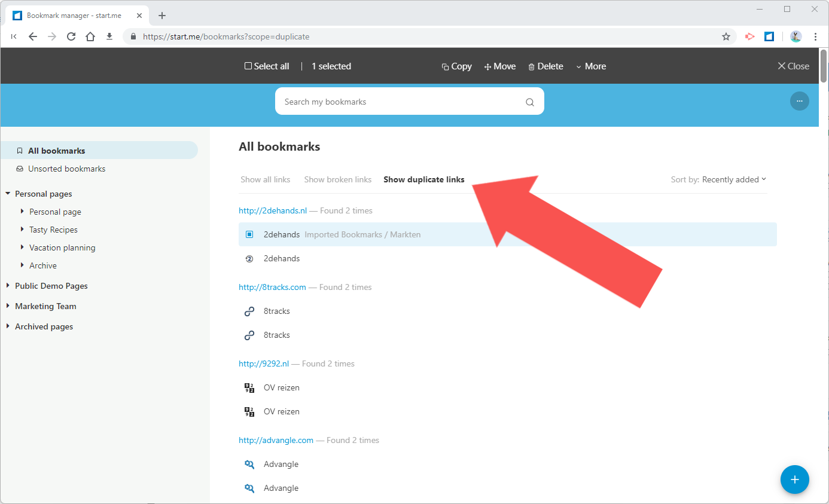Click the browser back arrow
This screenshot has height=504, width=829.
[x=33, y=36]
